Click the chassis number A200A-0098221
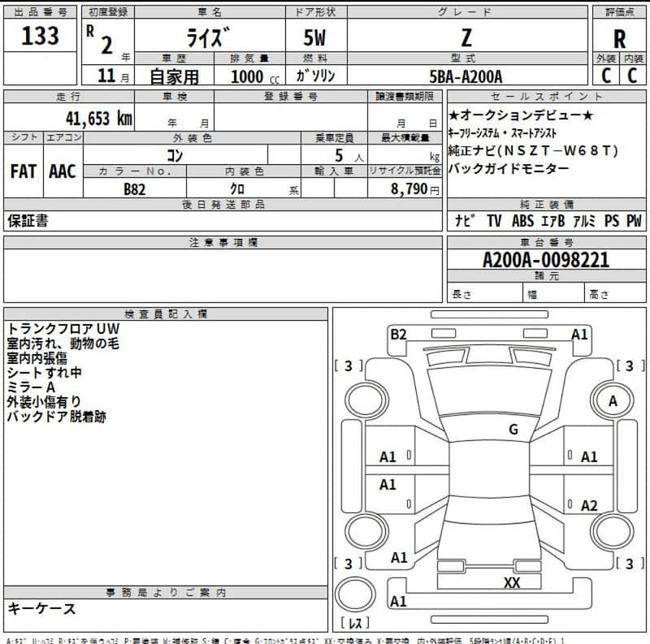 click(x=548, y=261)
